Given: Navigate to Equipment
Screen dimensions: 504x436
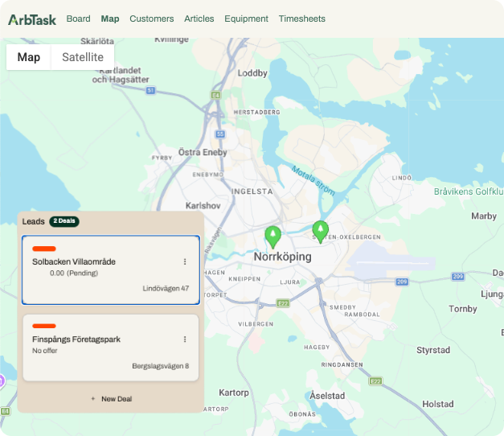Looking at the screenshot, I should tap(246, 19).
